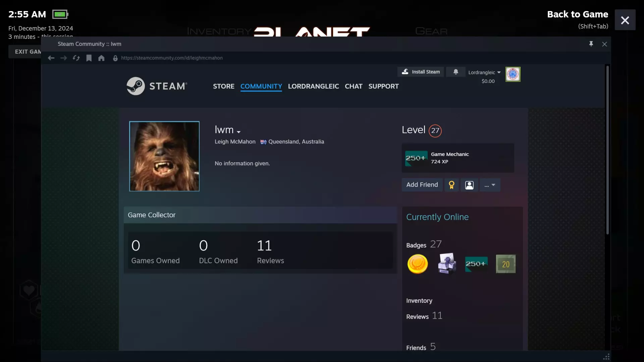Viewport: 644px width, 362px height.
Task: Click the bookmark icon in overlay browser
Action: (x=89, y=58)
